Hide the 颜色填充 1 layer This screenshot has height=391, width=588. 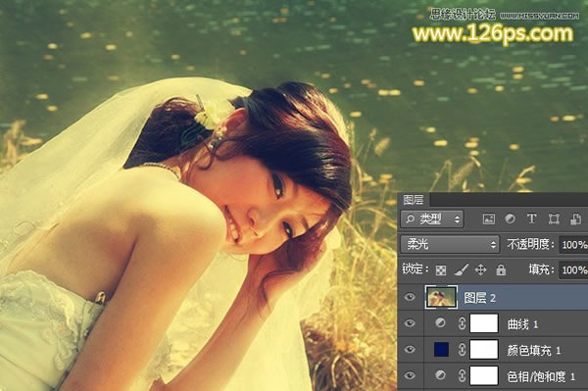410,350
